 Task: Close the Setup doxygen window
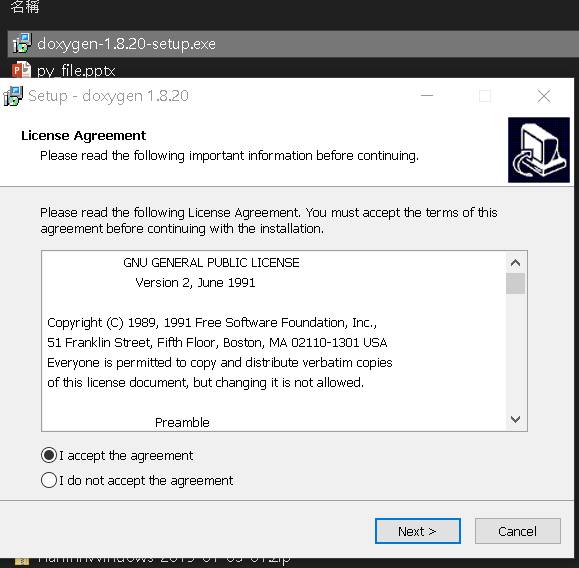tap(544, 96)
